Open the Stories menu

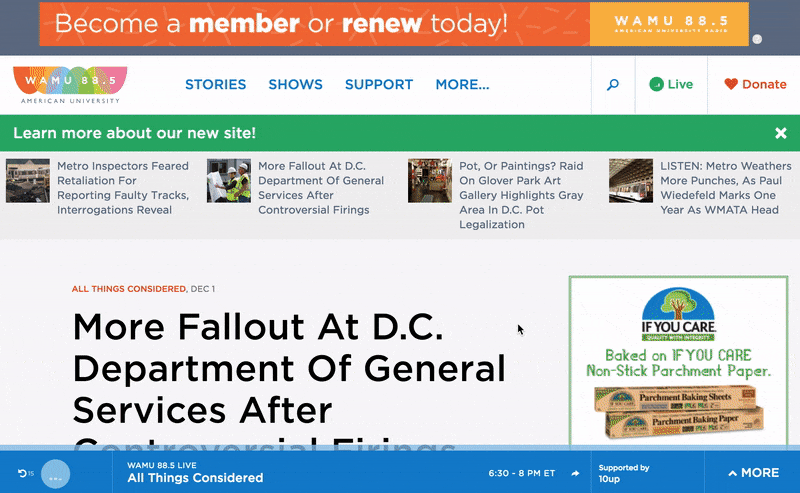(215, 85)
